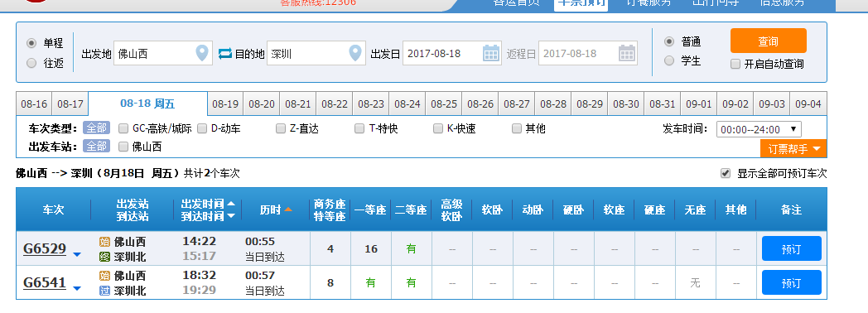Click the departure station location pin icon
Viewport: 868px width, 313px height.
coord(203,53)
